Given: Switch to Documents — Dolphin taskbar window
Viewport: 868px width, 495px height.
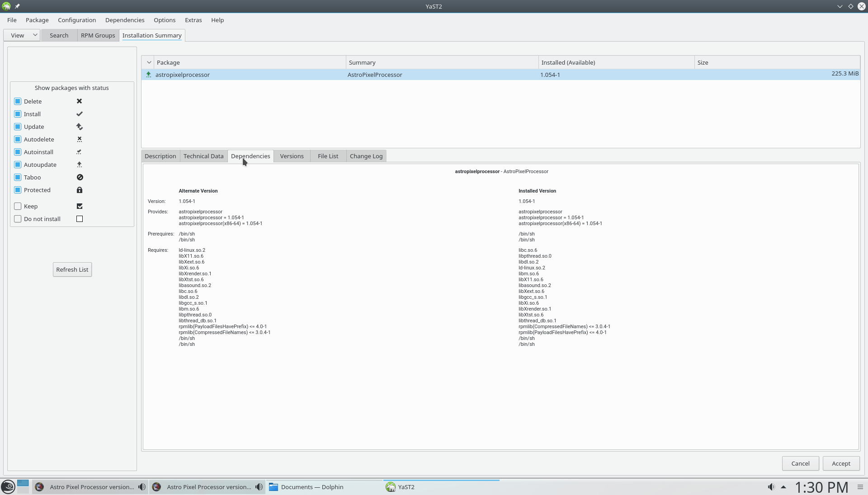Looking at the screenshot, I should point(324,487).
